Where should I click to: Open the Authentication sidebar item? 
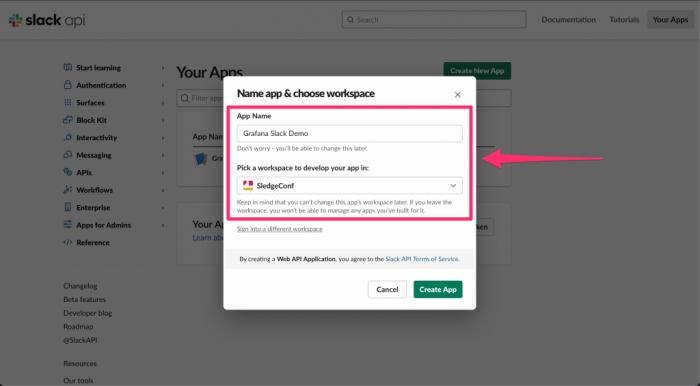[x=101, y=85]
